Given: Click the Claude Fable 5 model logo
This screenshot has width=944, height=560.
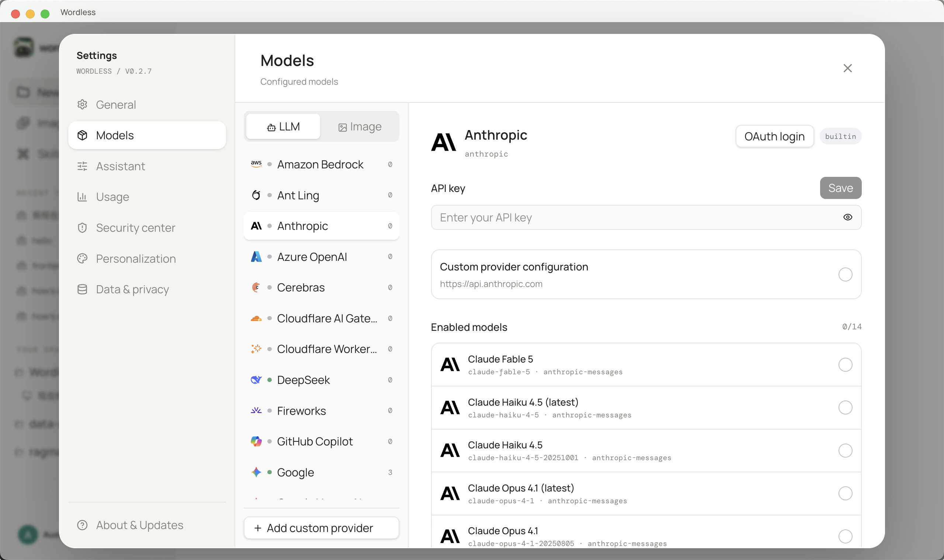Looking at the screenshot, I should (450, 364).
